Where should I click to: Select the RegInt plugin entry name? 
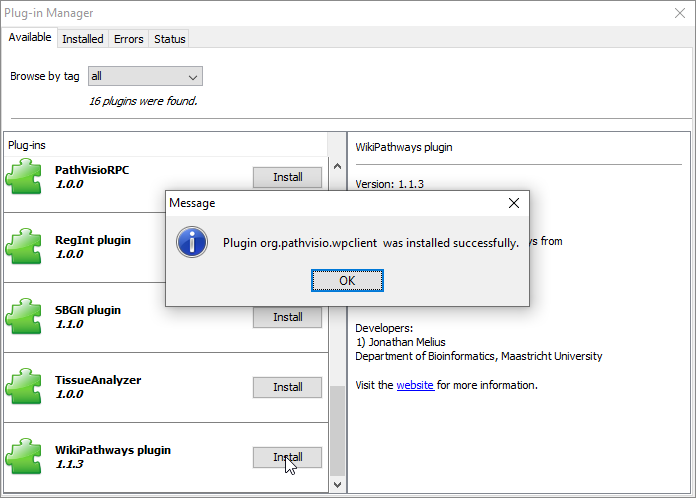click(93, 240)
